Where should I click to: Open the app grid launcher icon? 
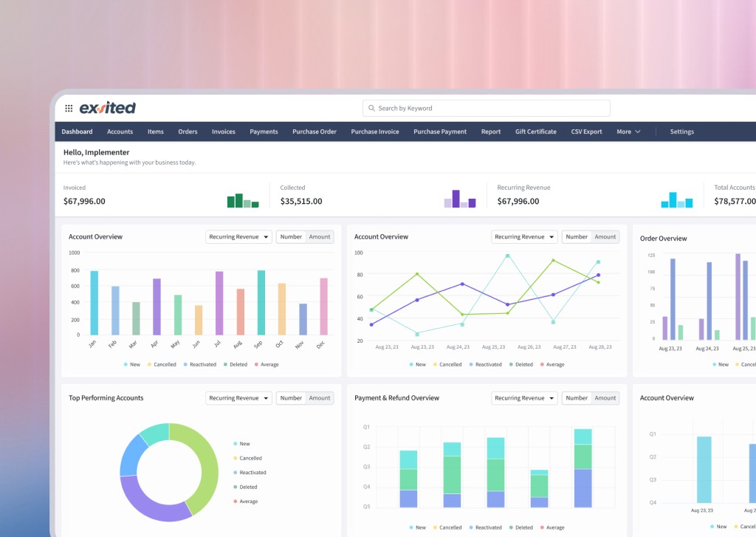tap(69, 108)
